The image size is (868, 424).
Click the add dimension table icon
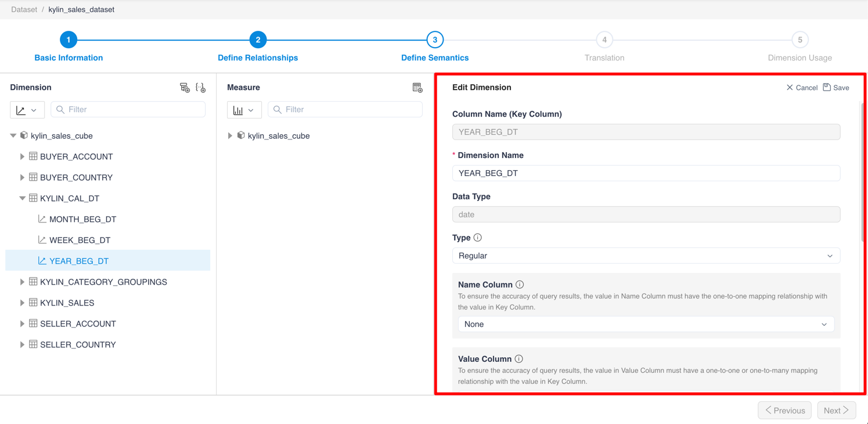(185, 88)
